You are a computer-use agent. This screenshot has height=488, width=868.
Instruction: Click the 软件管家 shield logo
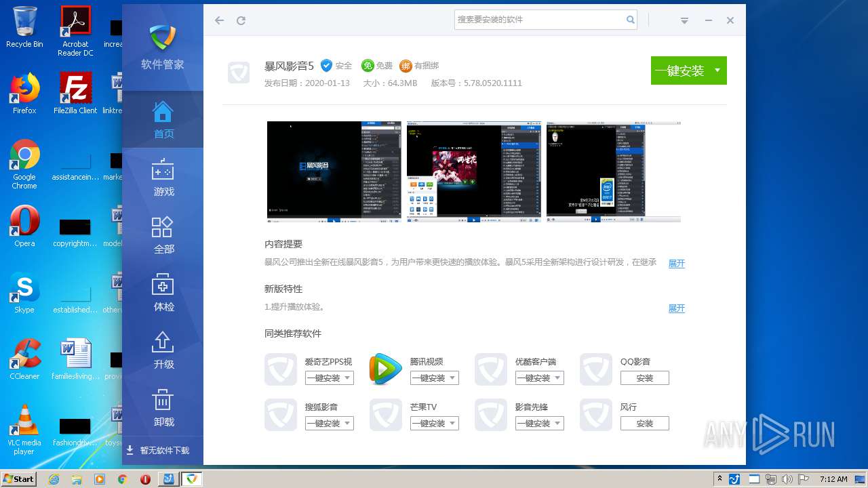(x=163, y=38)
